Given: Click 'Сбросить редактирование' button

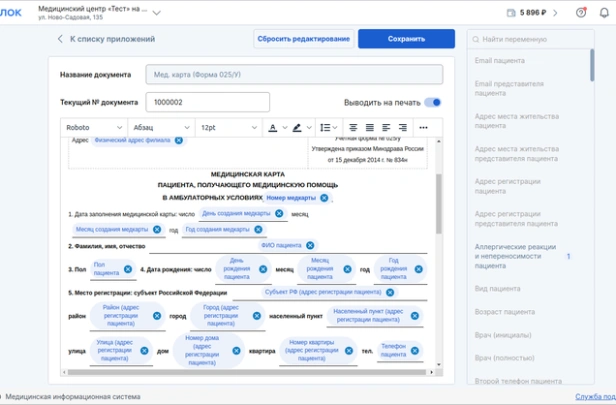Looking at the screenshot, I should [303, 39].
